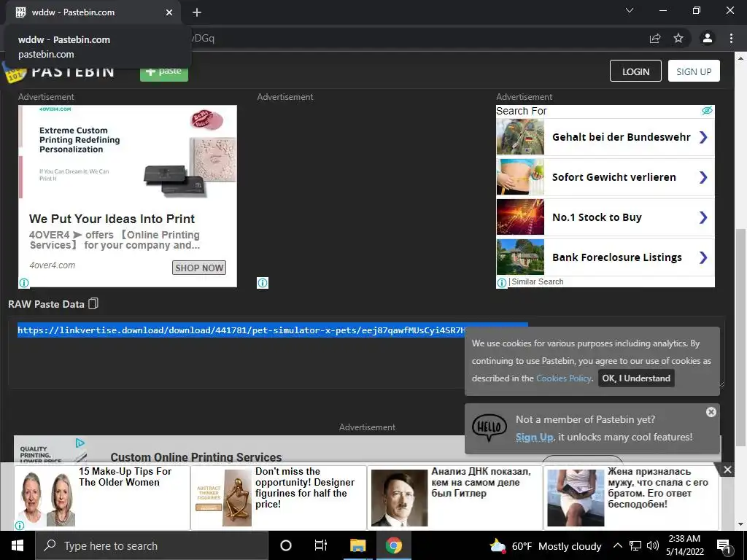747x560 pixels.
Task: Click the privacy eye icon on the Search For ad
Action: (x=707, y=111)
